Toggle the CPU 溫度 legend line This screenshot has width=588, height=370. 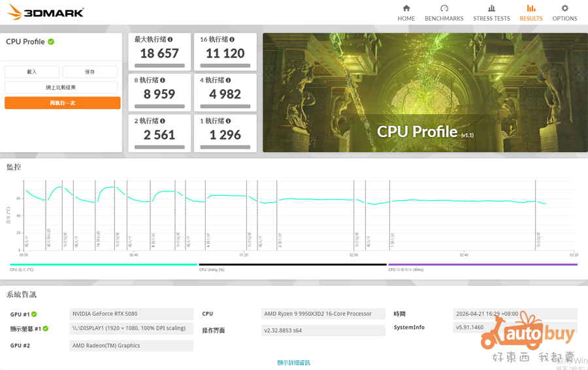coord(103,266)
